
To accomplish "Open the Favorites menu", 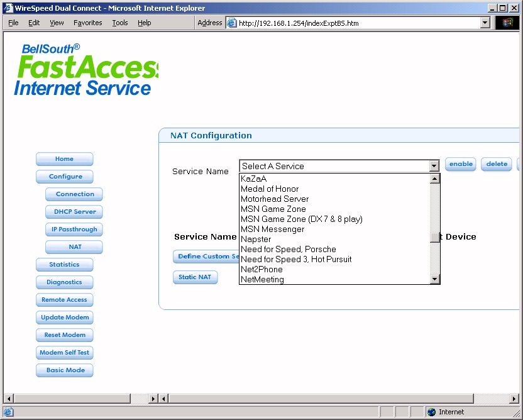I will point(88,23).
